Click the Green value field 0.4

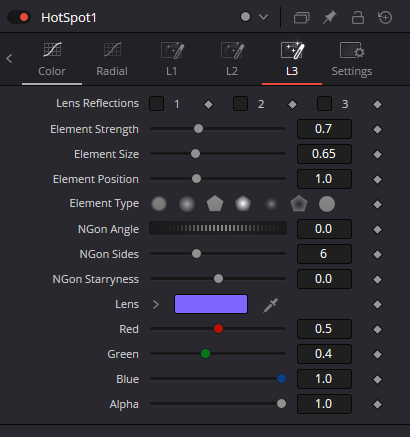pyautogui.click(x=324, y=354)
